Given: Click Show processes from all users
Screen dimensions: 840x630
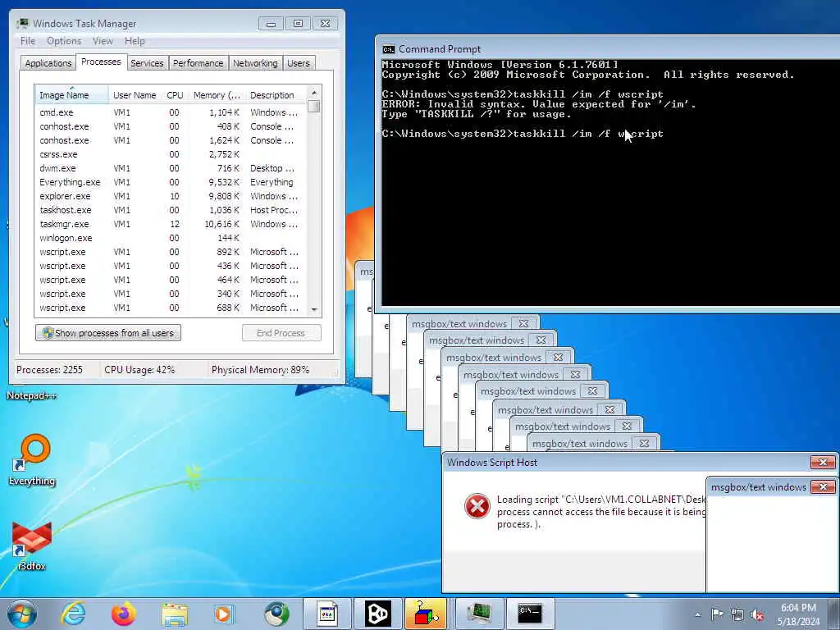Looking at the screenshot, I should pyautogui.click(x=108, y=333).
